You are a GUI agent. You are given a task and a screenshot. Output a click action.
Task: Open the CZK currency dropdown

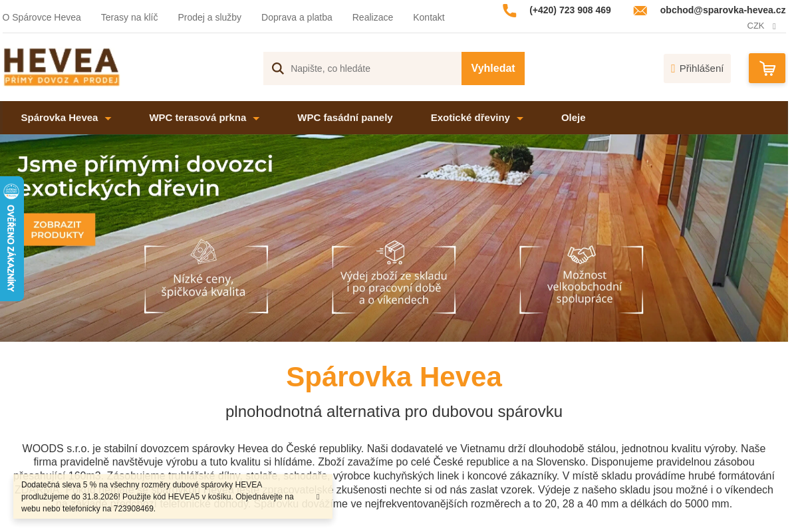(761, 26)
